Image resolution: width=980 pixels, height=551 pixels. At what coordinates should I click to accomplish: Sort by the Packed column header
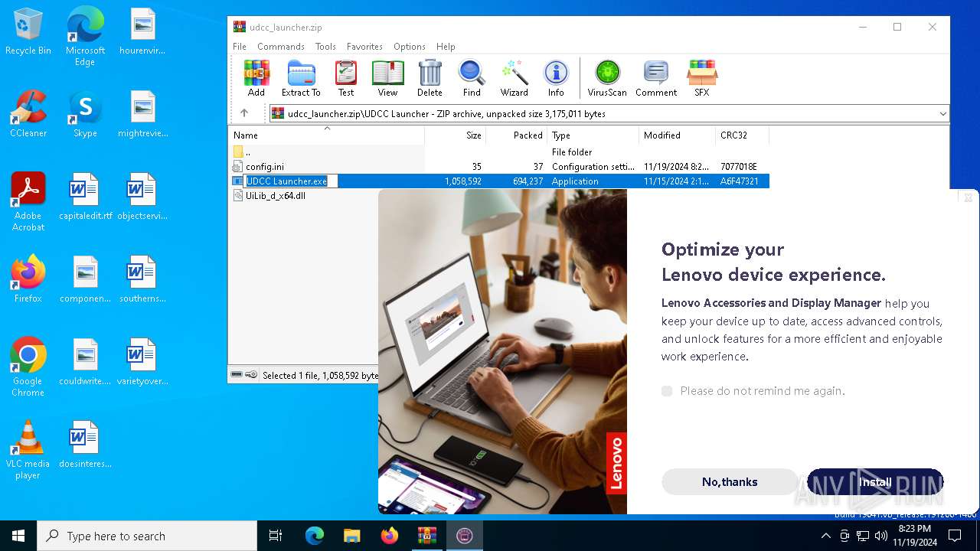(517, 135)
